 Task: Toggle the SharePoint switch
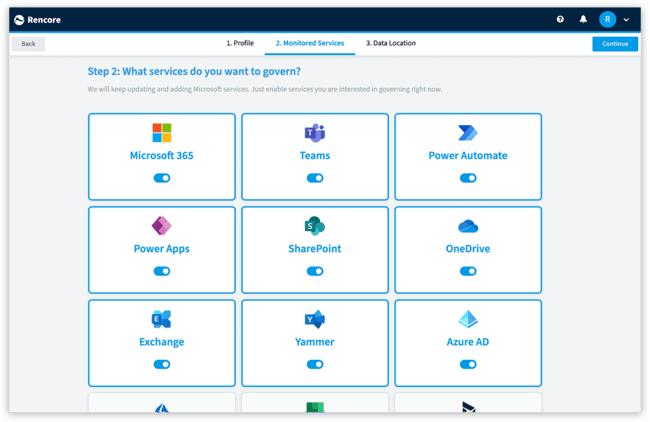coord(315,271)
